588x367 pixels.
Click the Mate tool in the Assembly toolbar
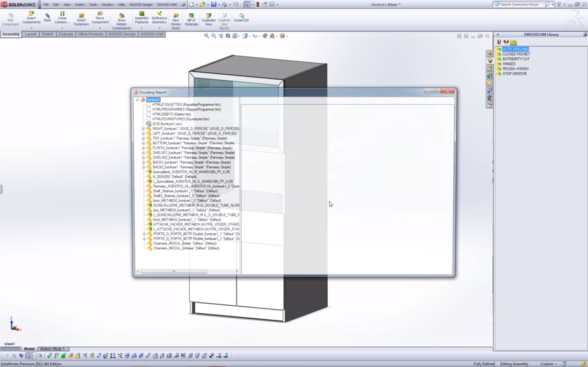pos(47,17)
